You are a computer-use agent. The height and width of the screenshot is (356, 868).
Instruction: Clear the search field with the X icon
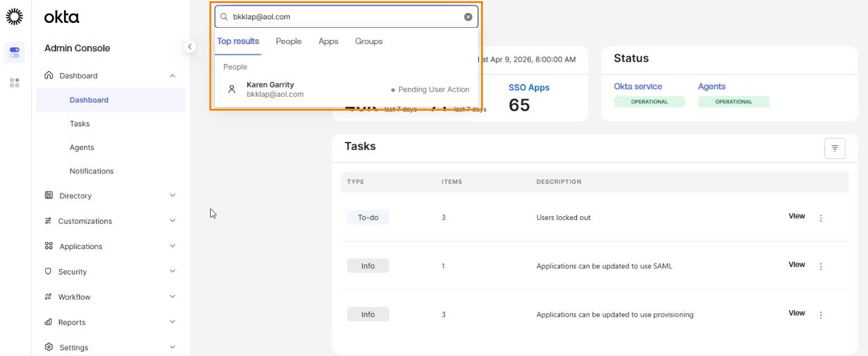coord(468,17)
